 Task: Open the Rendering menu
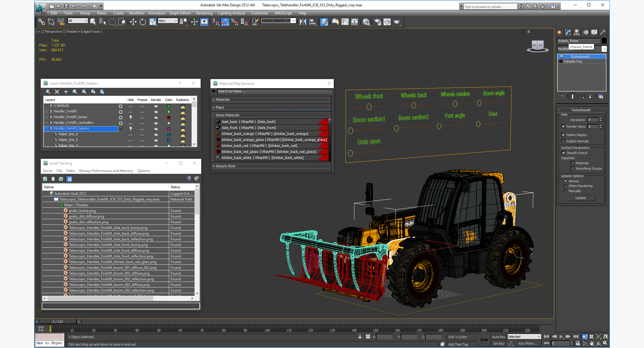click(204, 13)
